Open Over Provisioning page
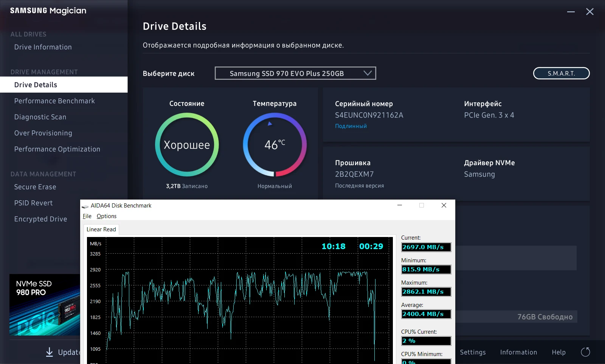 [43, 133]
